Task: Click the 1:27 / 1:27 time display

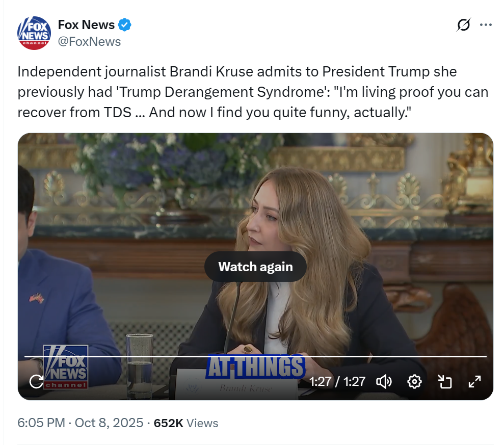Action: [337, 381]
